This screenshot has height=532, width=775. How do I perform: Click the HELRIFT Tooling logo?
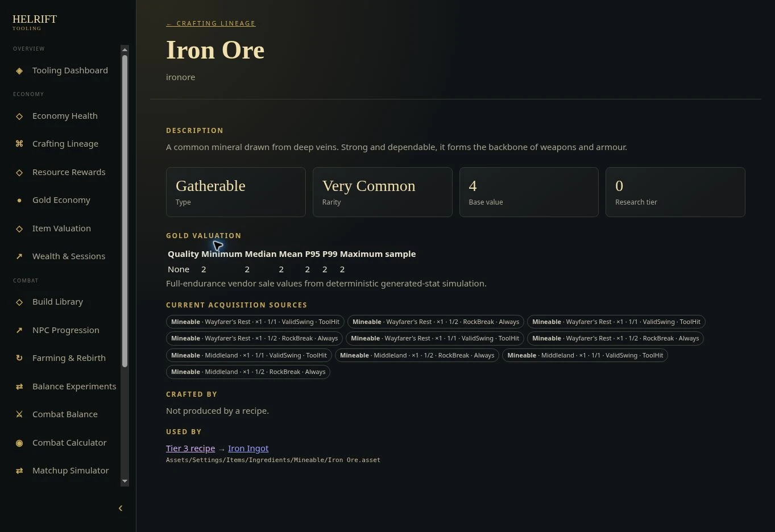point(35,22)
